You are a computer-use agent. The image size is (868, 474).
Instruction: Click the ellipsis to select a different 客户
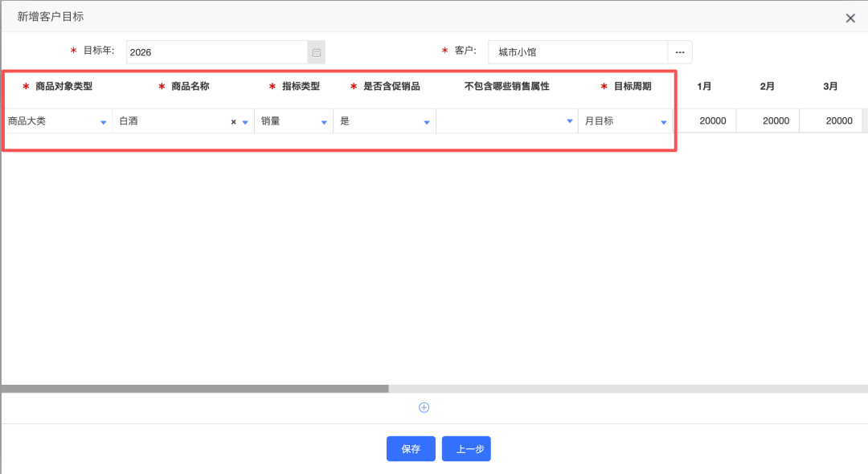click(680, 51)
